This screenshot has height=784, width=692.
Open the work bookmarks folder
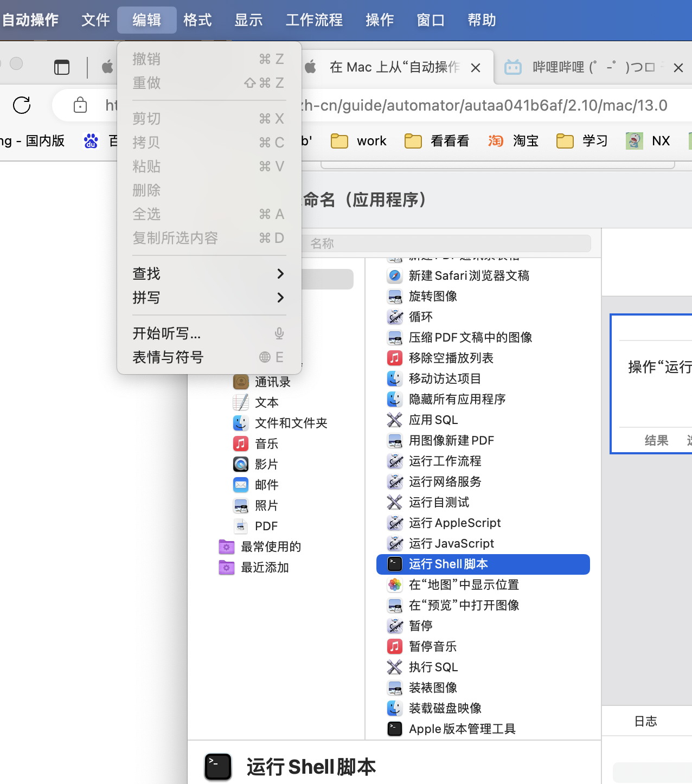pyautogui.click(x=359, y=141)
